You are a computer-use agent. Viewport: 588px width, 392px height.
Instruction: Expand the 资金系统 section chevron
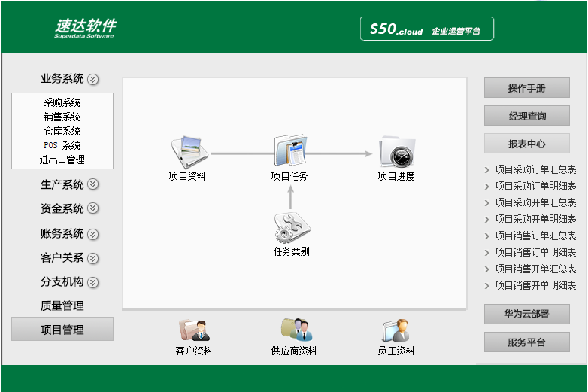[x=92, y=208]
